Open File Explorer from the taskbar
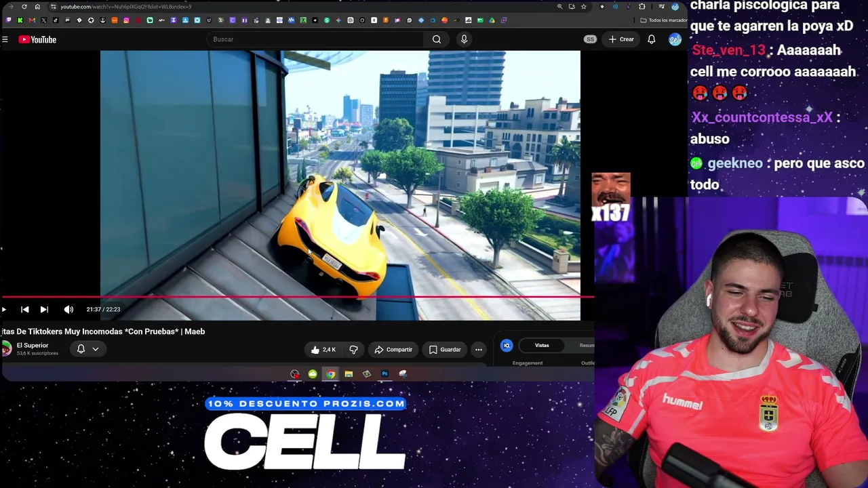Viewport: 868px width, 488px height. (349, 374)
